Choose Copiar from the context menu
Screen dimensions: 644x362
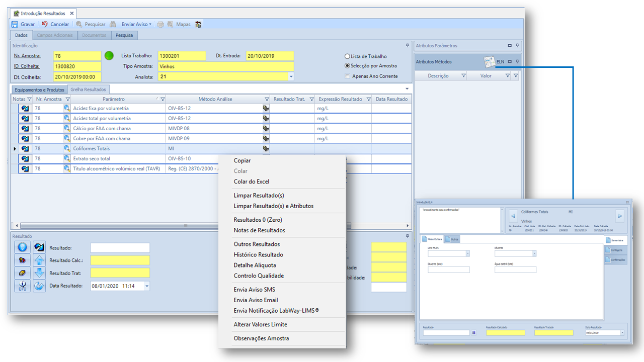(x=242, y=161)
